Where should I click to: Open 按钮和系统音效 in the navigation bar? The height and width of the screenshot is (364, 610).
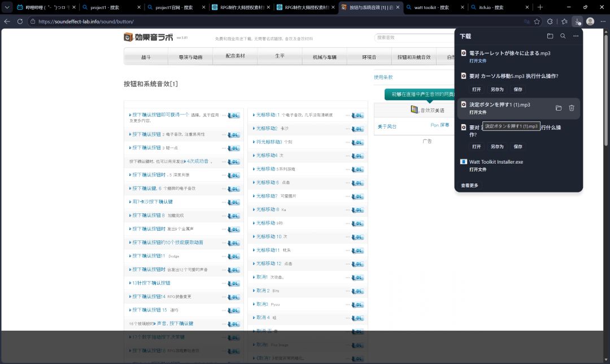coord(414,57)
